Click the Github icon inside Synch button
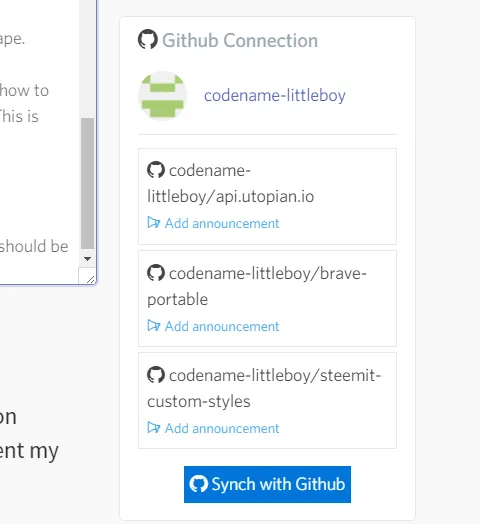The image size is (480, 524). tap(199, 484)
